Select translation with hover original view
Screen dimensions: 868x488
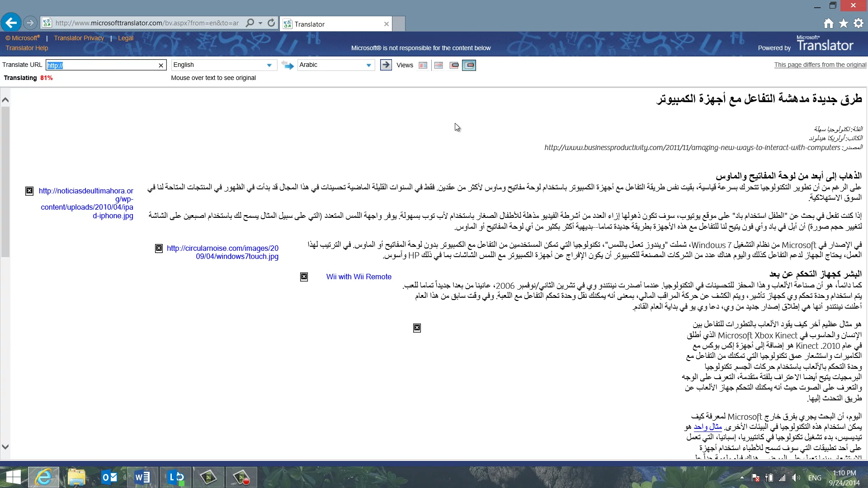(469, 65)
